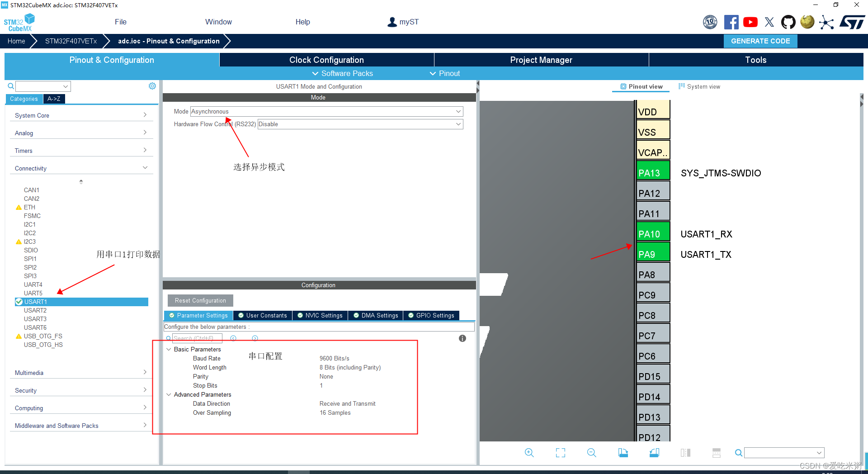Click the peripheral search magnifier icon

(x=11, y=86)
